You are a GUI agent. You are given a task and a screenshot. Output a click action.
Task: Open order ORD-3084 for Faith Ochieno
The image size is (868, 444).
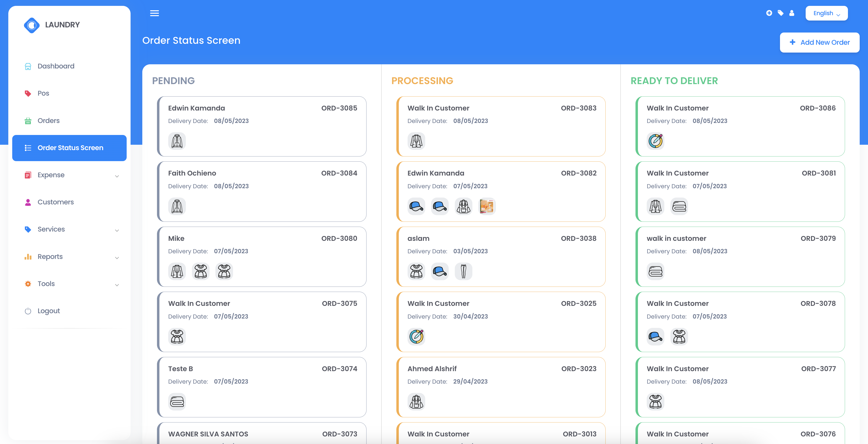click(262, 192)
